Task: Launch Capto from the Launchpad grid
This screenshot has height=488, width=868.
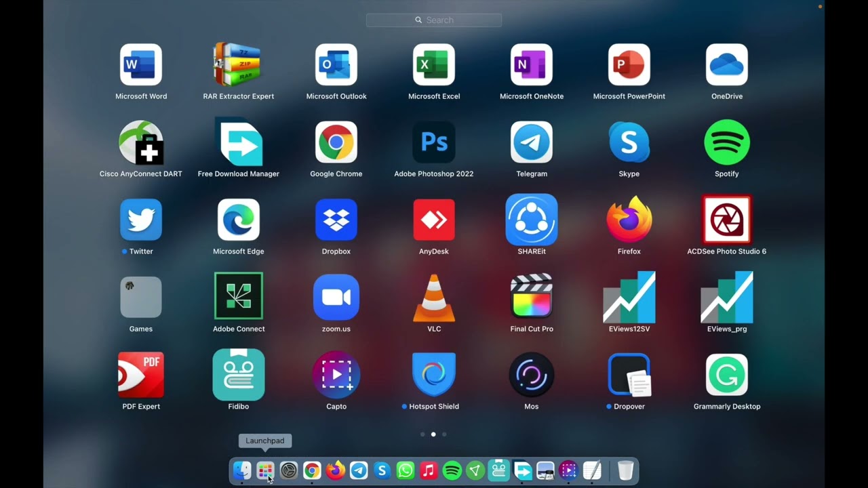Action: point(336,374)
